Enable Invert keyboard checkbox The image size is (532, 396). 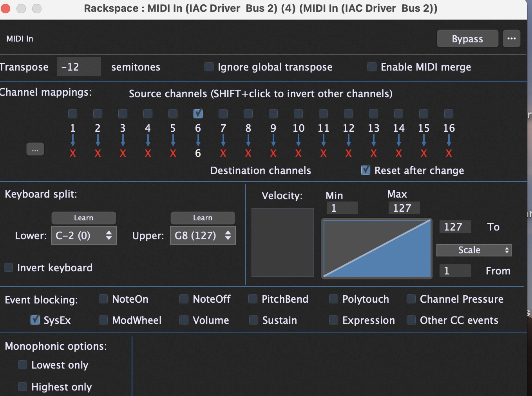point(9,268)
